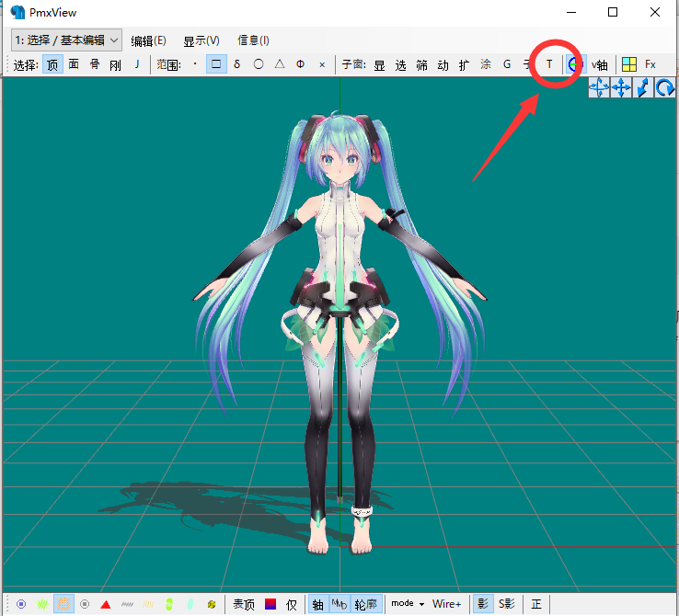Toggle the v轴 axis button
This screenshot has height=616, width=679.
[x=600, y=65]
